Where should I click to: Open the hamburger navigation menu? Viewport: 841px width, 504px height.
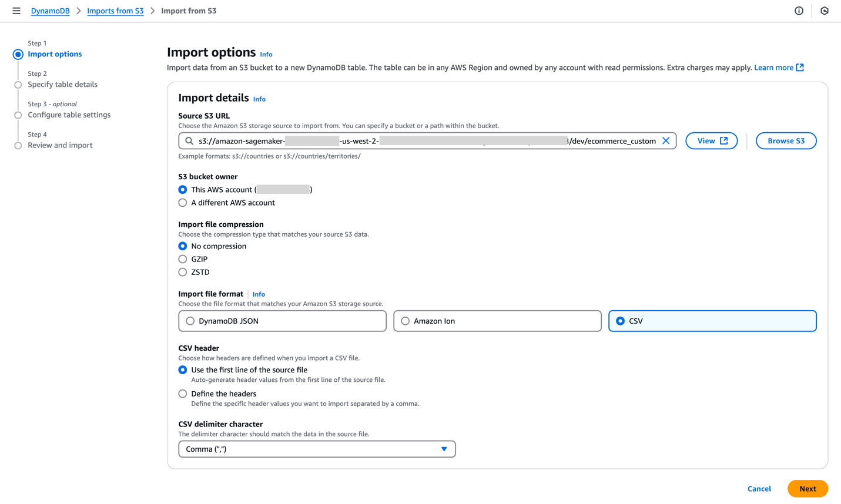(16, 11)
